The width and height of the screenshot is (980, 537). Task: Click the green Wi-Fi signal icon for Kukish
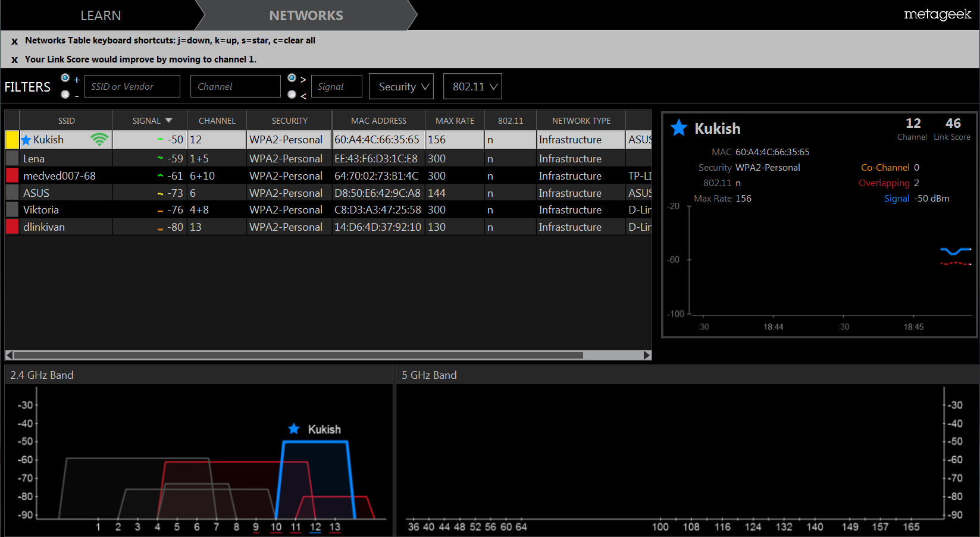(x=99, y=140)
